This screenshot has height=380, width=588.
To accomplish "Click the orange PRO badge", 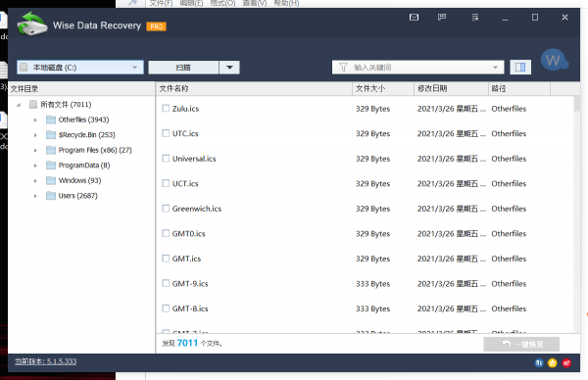I will click(156, 26).
